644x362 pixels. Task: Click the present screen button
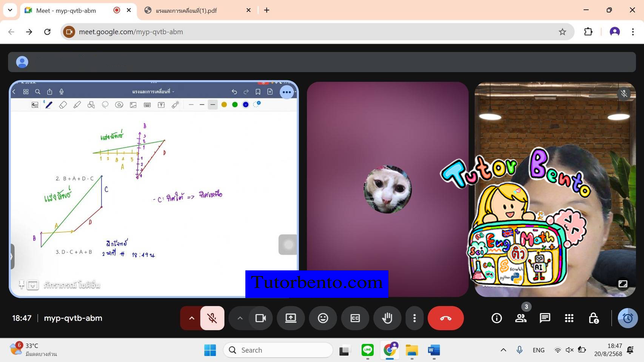pyautogui.click(x=291, y=318)
